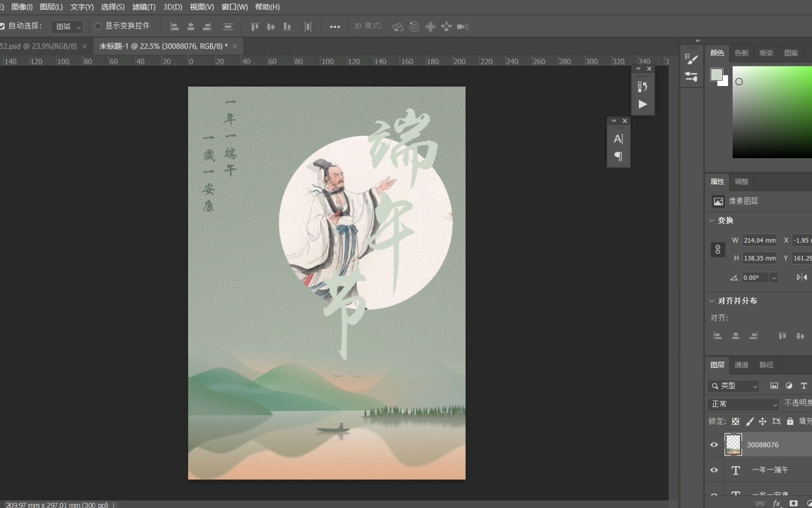Screen dimensions: 812x508
Task: Click align top edges icon in options bar
Action: (255, 27)
